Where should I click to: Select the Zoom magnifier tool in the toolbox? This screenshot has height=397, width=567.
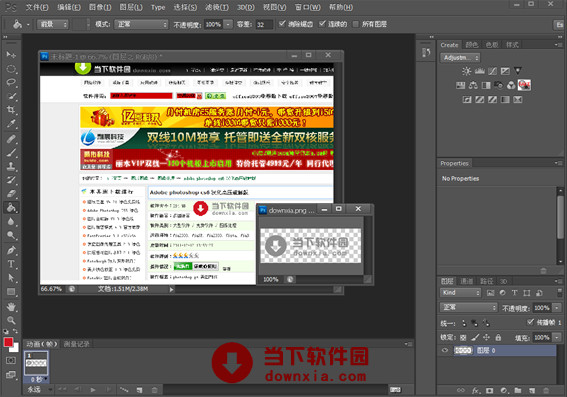[11, 320]
